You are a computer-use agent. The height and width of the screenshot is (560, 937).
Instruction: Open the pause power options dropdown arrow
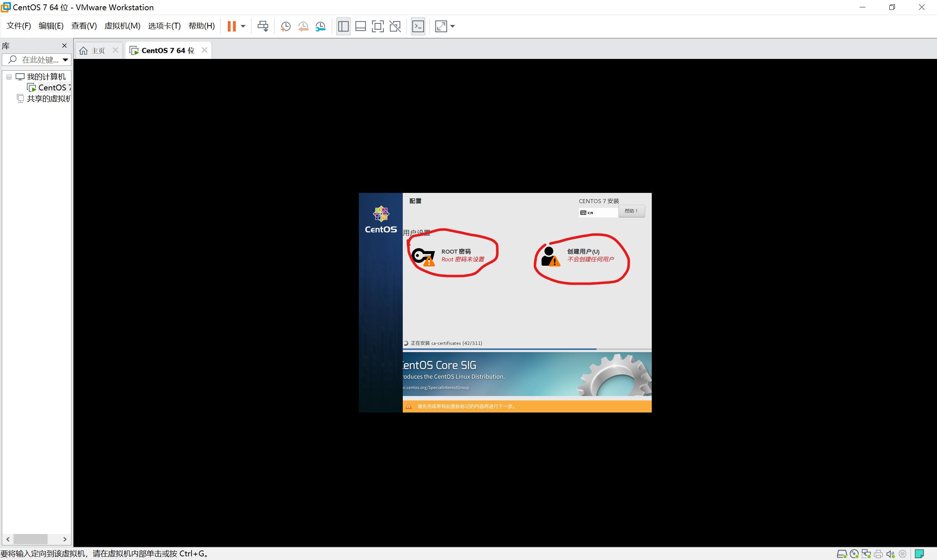pyautogui.click(x=243, y=26)
